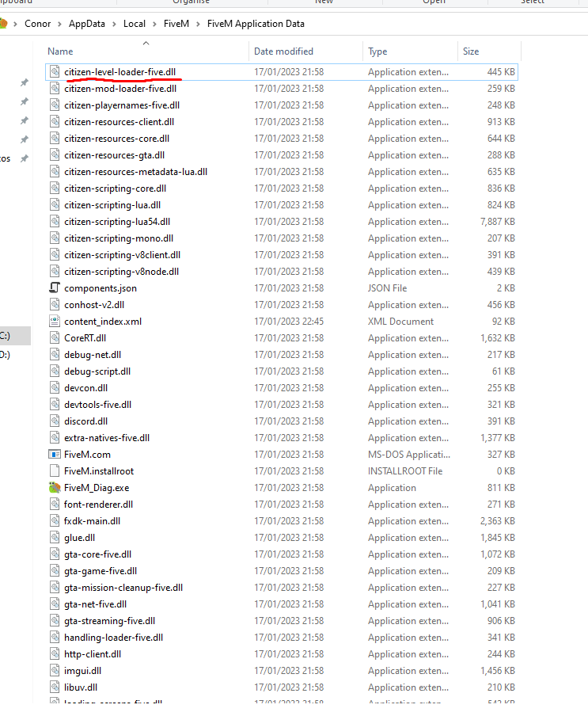Click the 17/01/2023 22:45 date cell
588x716 pixels.
289,322
